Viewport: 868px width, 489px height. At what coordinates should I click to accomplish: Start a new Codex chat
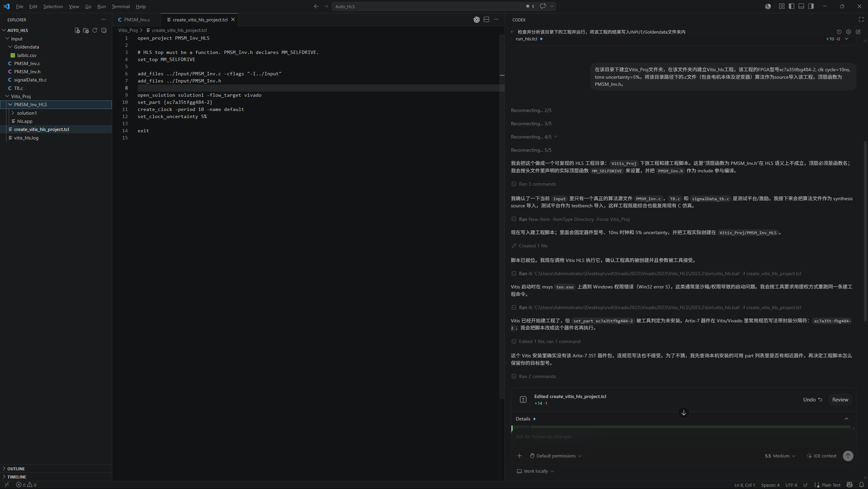pos(858,32)
